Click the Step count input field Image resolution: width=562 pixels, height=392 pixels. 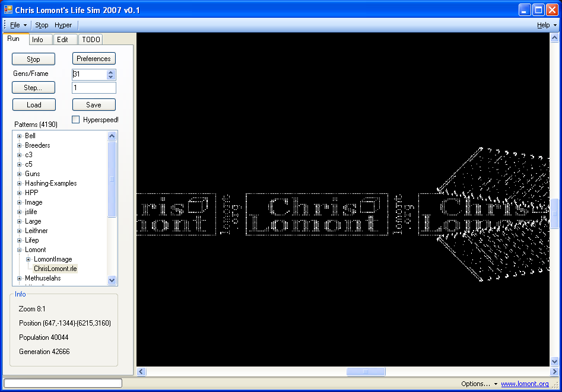coord(94,88)
